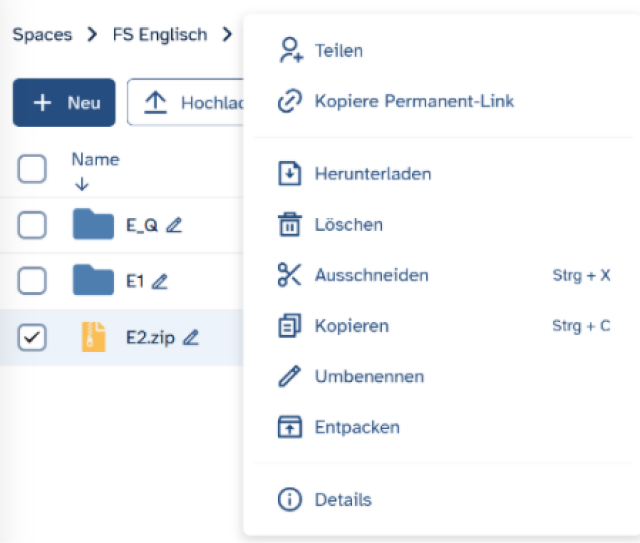The width and height of the screenshot is (640, 543).
Task: Click the copy icon beside Kopieren
Action: pyautogui.click(x=289, y=326)
